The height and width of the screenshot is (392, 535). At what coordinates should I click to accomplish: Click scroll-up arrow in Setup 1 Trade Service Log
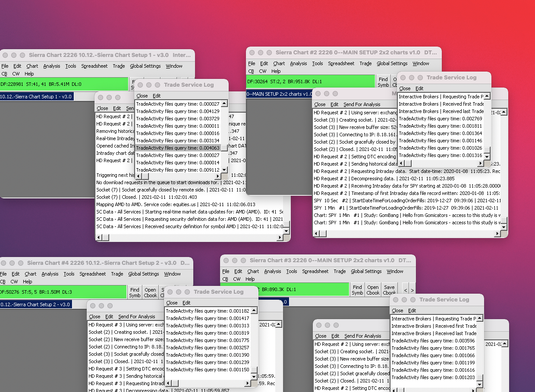pyautogui.click(x=224, y=103)
